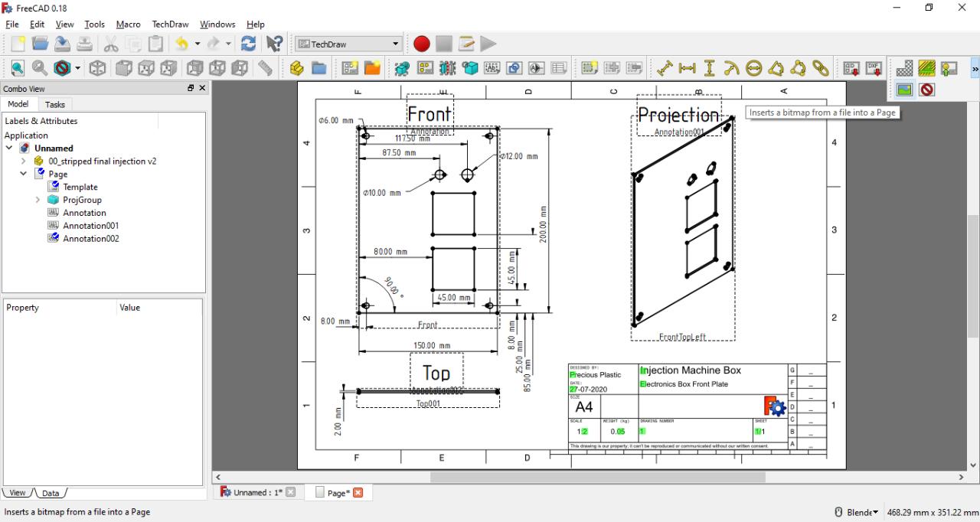980x522 pixels.
Task: Open the TechDraw menu
Action: click(171, 24)
